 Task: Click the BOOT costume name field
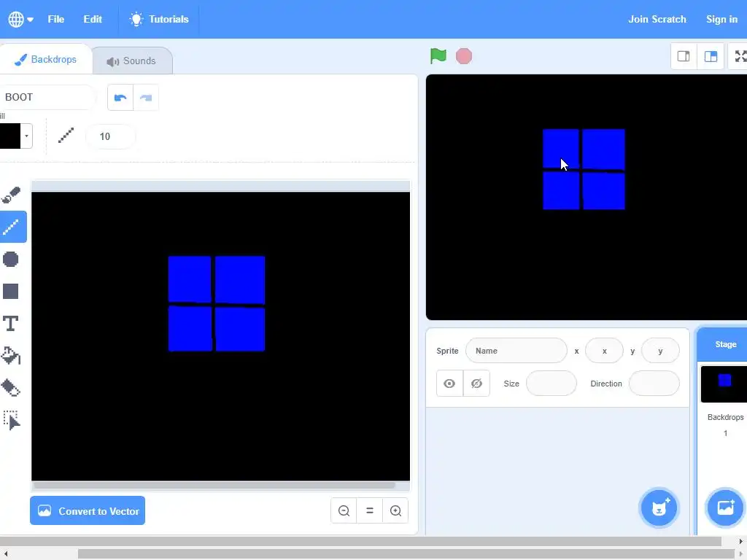[47, 97]
